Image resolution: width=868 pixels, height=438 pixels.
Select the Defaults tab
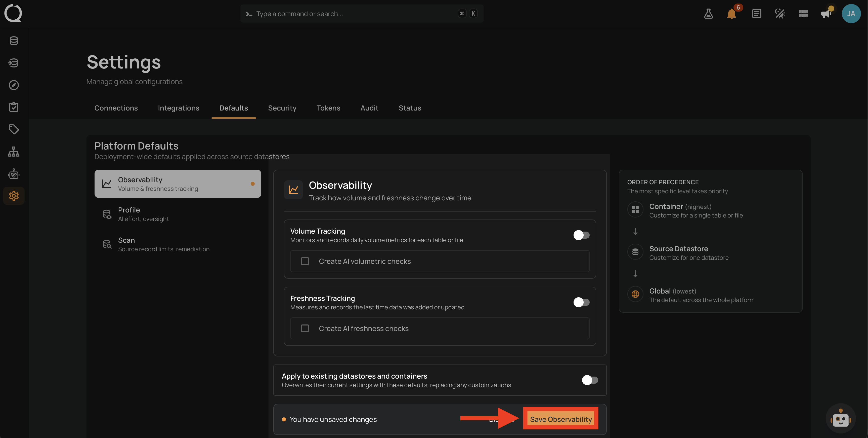pyautogui.click(x=234, y=108)
